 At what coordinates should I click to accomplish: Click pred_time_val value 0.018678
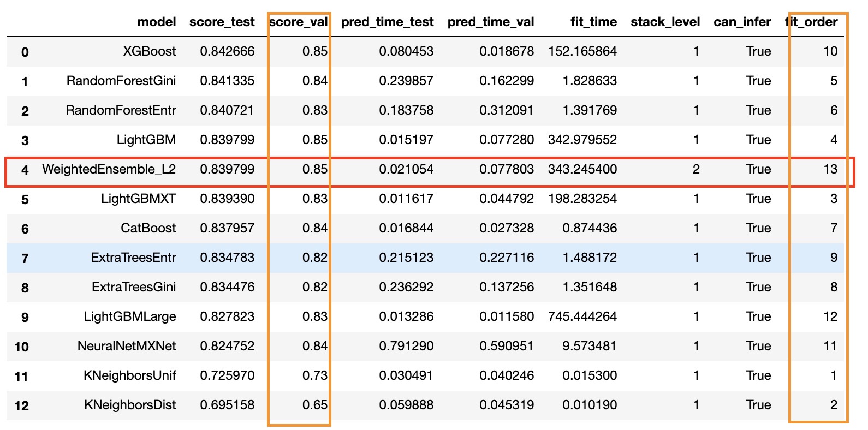coord(507,51)
